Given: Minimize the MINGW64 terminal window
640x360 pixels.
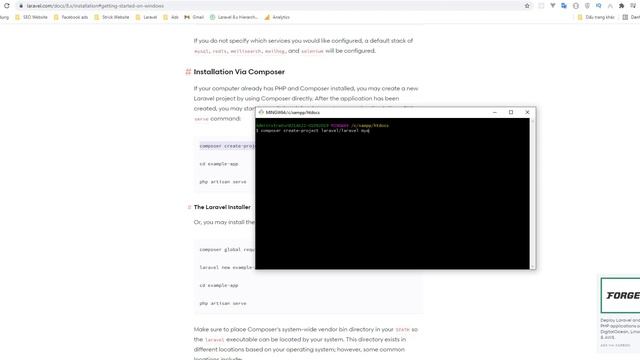Looking at the screenshot, I should (x=495, y=112).
